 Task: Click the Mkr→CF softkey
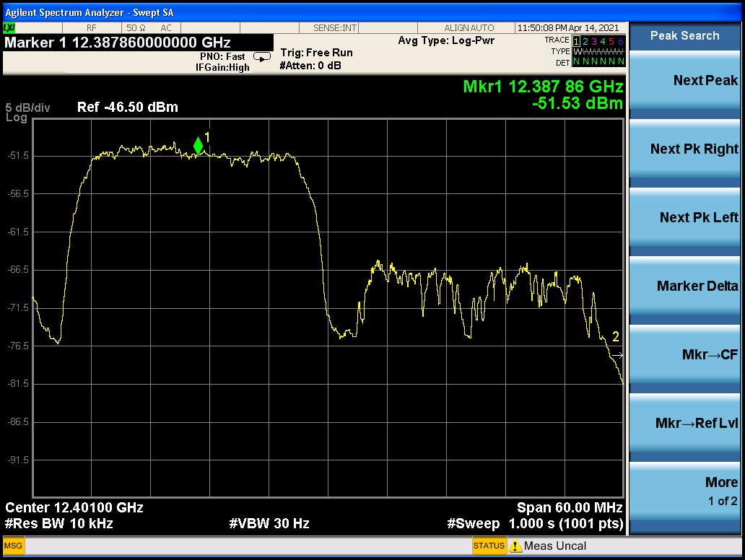point(684,355)
